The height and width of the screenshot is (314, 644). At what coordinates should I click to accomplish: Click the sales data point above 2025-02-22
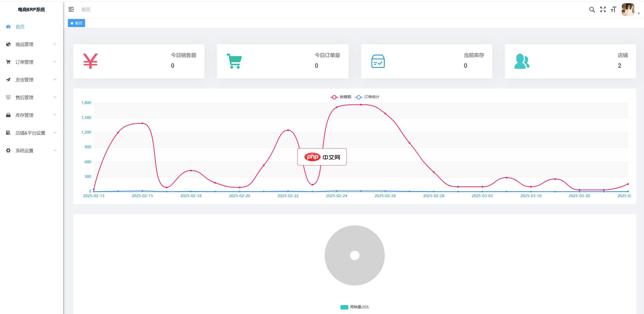[288, 130]
